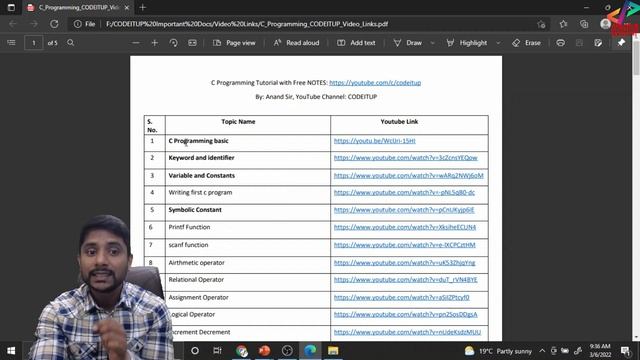This screenshot has width=640, height=360.
Task: Open the C Programming basic youtu.be link
Action: pos(374,141)
